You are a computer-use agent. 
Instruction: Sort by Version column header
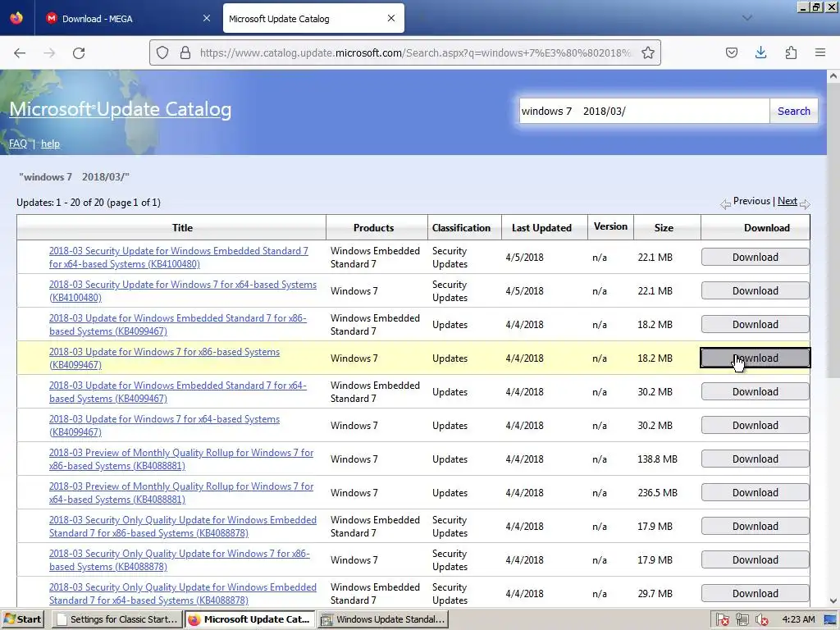(610, 226)
